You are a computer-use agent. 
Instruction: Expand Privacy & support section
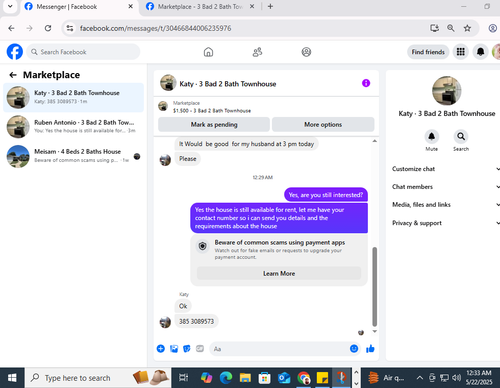[x=446, y=223]
